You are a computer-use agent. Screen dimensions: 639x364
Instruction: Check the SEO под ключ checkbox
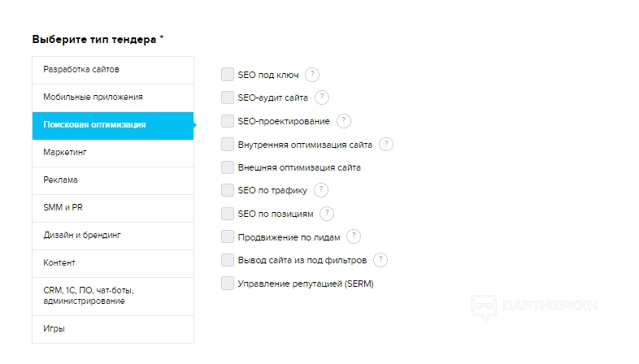click(x=228, y=75)
